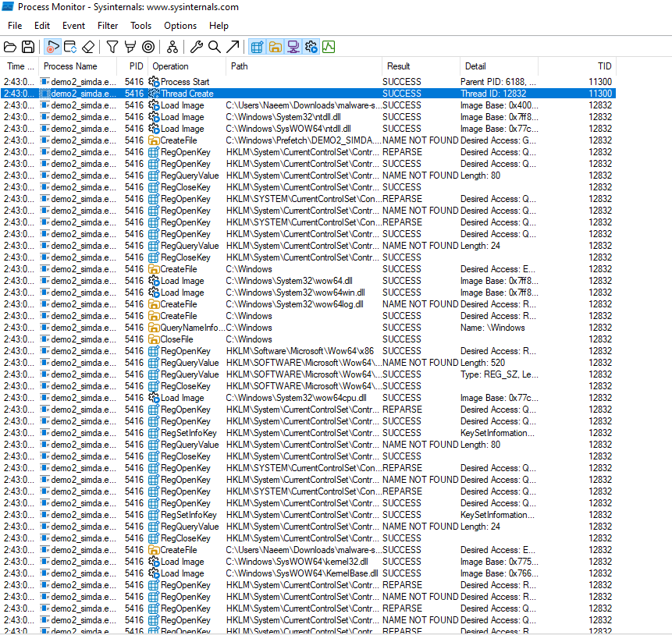Click the Jump to Object arrow icon
The image size is (672, 635).
click(x=233, y=47)
